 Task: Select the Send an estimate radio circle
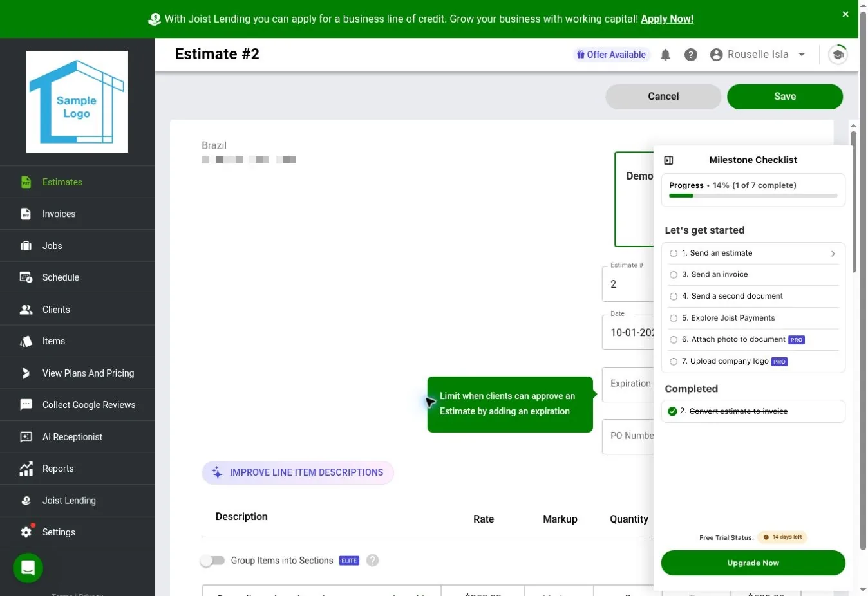pos(674,254)
